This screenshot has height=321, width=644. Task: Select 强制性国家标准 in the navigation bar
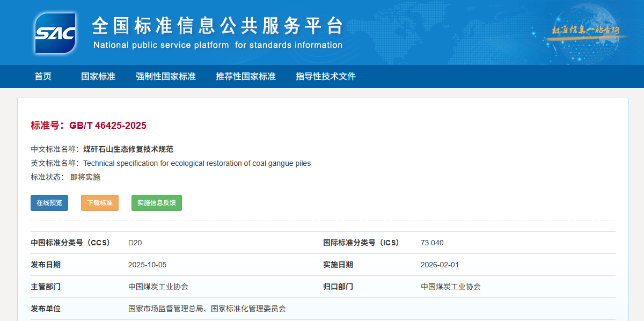(166, 76)
